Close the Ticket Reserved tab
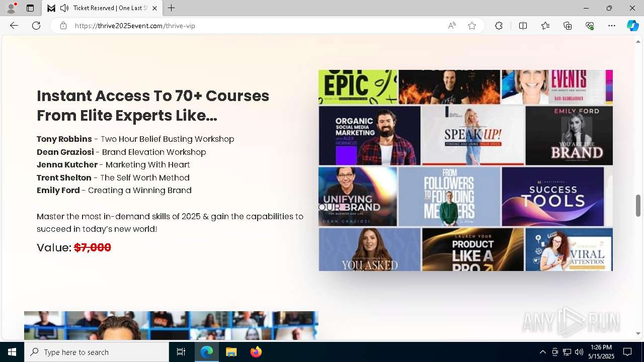This screenshot has width=644, height=362. coord(154,8)
